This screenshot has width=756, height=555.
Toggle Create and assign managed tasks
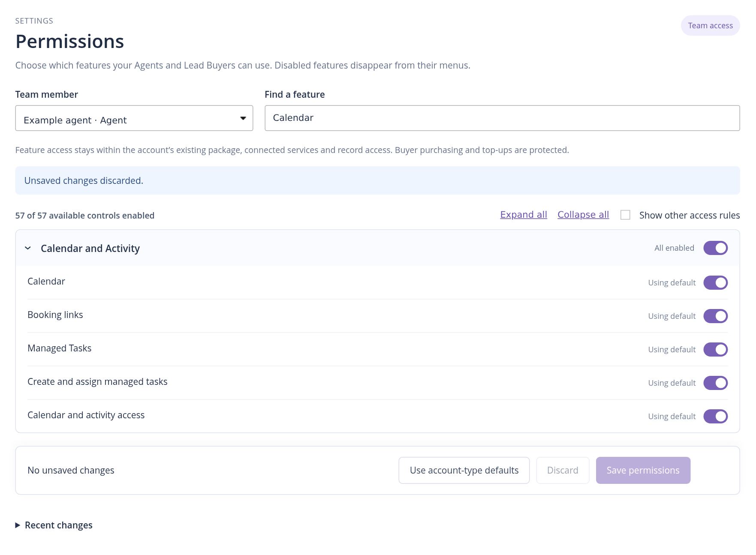pyautogui.click(x=715, y=383)
